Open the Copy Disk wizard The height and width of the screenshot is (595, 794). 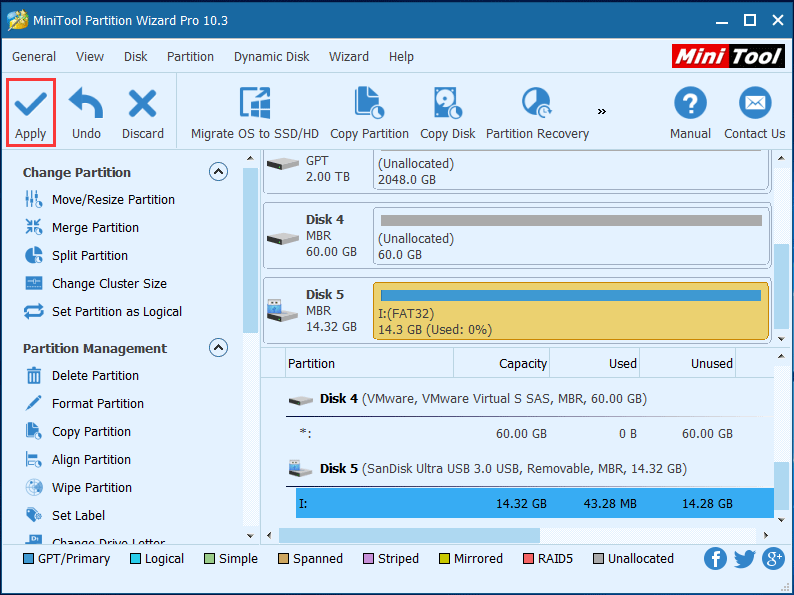point(448,112)
